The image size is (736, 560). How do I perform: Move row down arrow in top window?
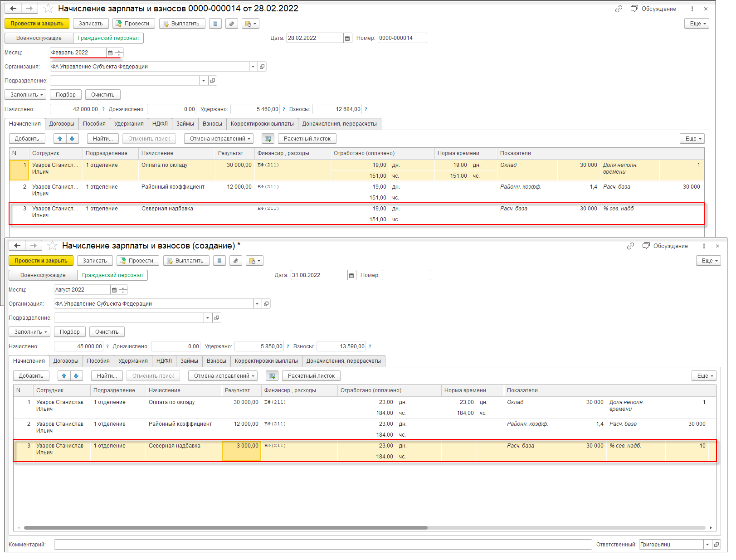click(x=72, y=139)
